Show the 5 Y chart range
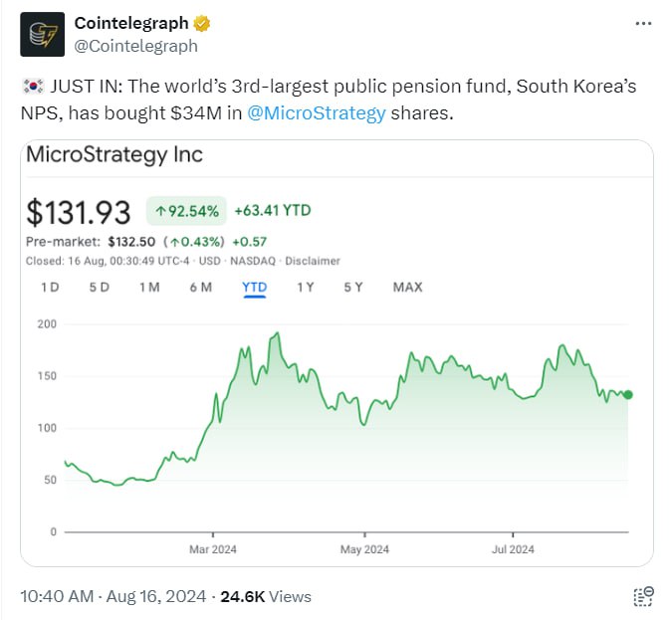Viewport: 672px width, 620px height. coord(353,287)
